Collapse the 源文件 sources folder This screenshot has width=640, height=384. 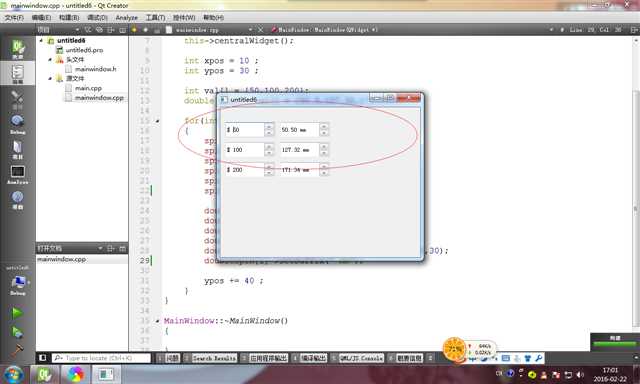pyautogui.click(x=50, y=78)
